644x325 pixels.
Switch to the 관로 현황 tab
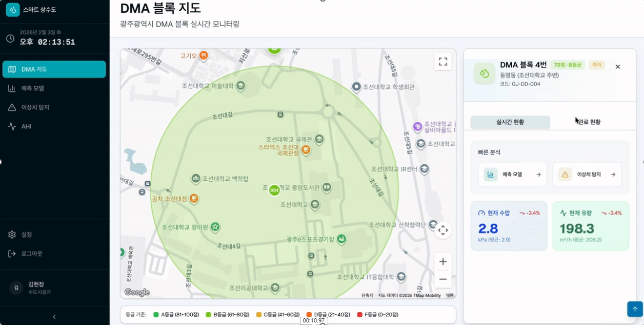pos(590,122)
